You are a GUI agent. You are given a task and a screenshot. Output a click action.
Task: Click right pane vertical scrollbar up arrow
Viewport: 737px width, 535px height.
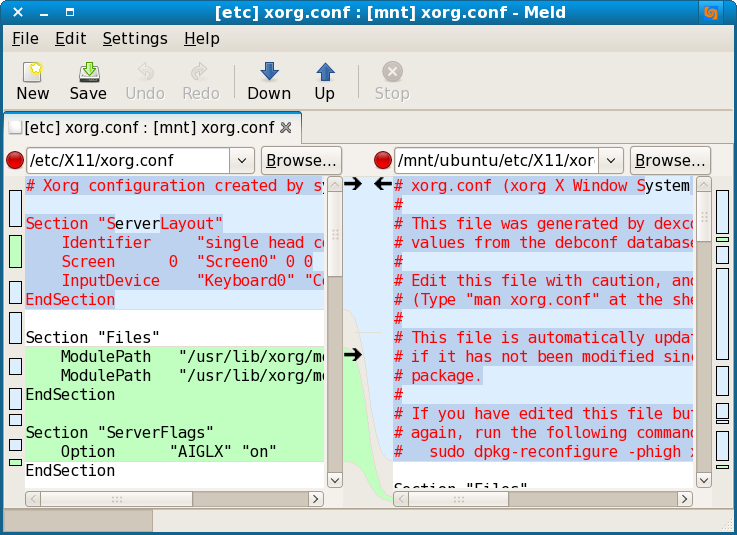click(x=704, y=185)
